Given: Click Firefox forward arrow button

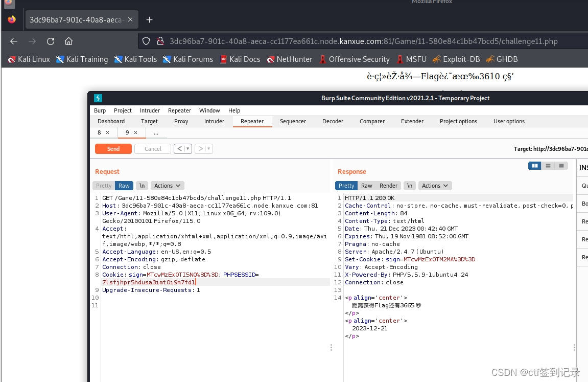Looking at the screenshot, I should (32, 41).
